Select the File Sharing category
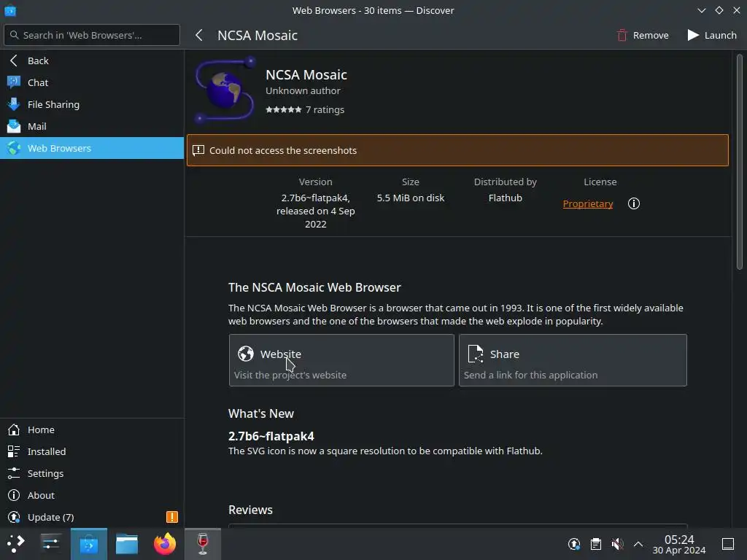The image size is (747, 560). click(92, 104)
